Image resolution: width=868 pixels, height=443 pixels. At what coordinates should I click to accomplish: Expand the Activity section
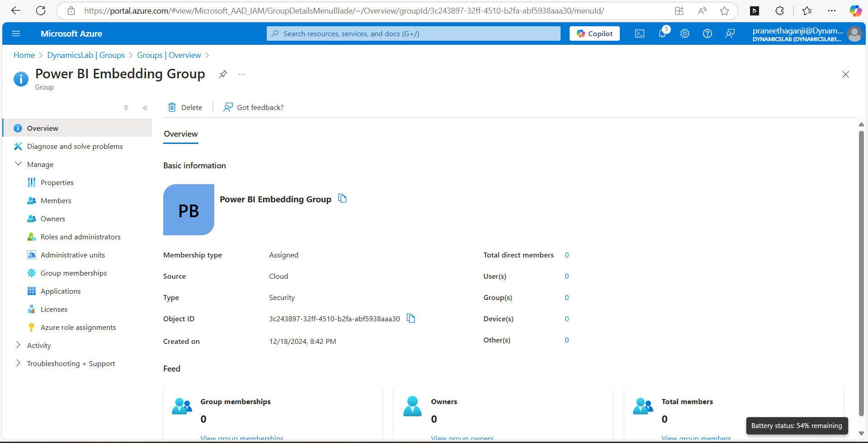pos(18,345)
